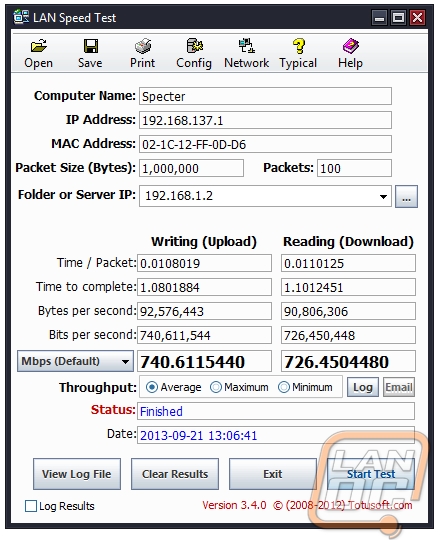This screenshot has height=540, width=440.
Task: Click download Time to complete value 1.1012451
Action: click(348, 287)
